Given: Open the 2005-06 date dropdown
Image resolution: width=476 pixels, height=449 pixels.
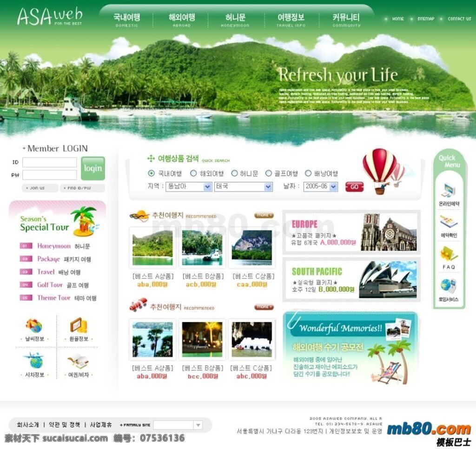Looking at the screenshot, I should pos(320,186).
